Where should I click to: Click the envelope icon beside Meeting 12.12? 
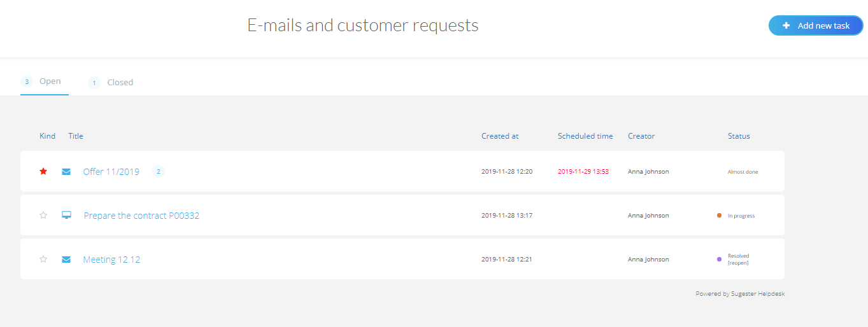[x=66, y=260]
